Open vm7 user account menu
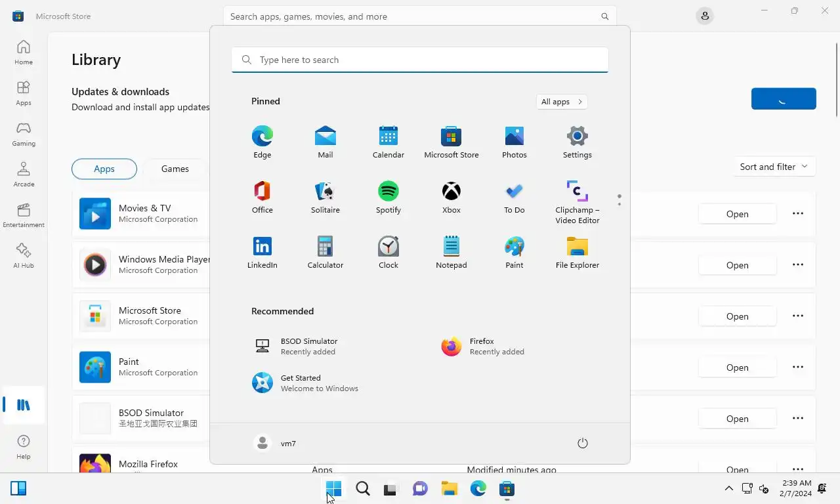 click(x=276, y=444)
